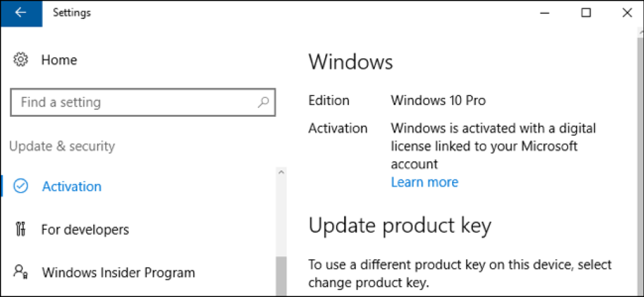The width and height of the screenshot is (644, 297).
Task: Click the back arrow in title bar
Action: (x=21, y=13)
